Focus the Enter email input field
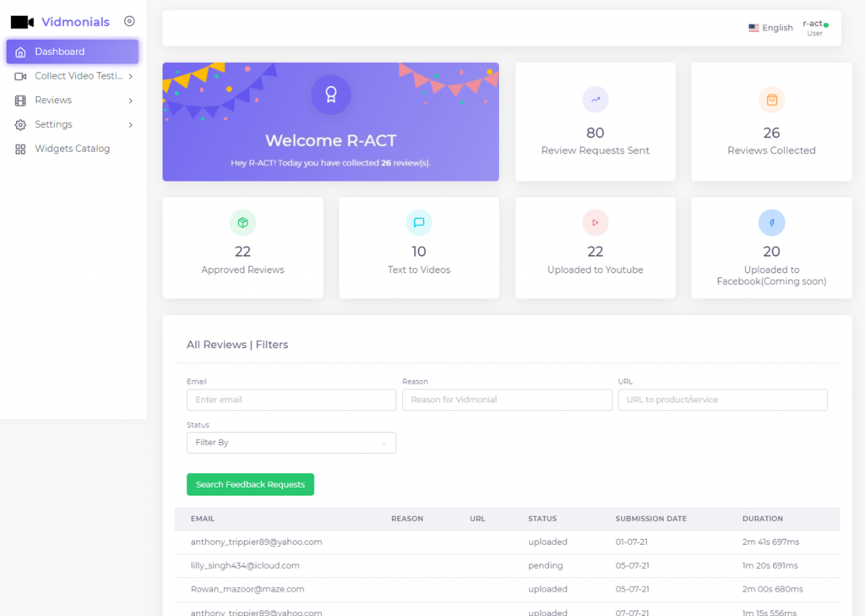Image resolution: width=865 pixels, height=616 pixels. [x=291, y=400]
